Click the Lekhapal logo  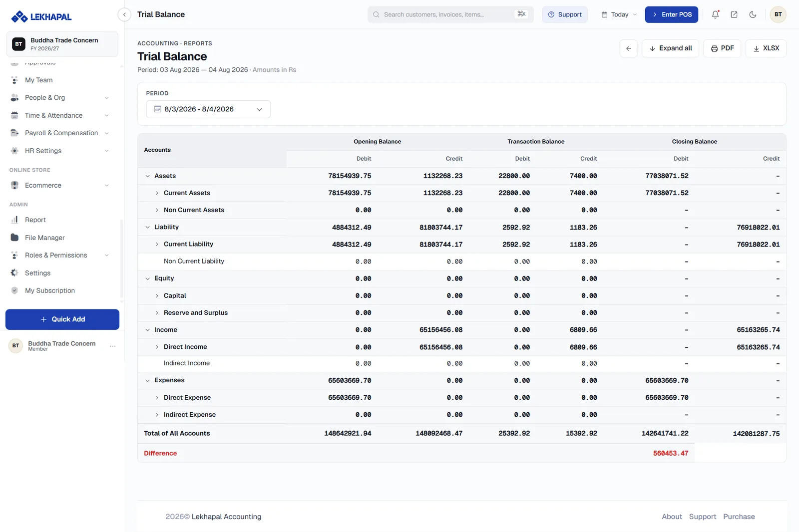(x=41, y=16)
